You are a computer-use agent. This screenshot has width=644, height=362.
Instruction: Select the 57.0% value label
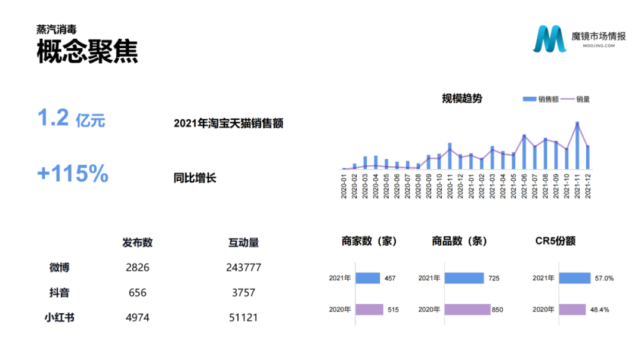(x=604, y=278)
